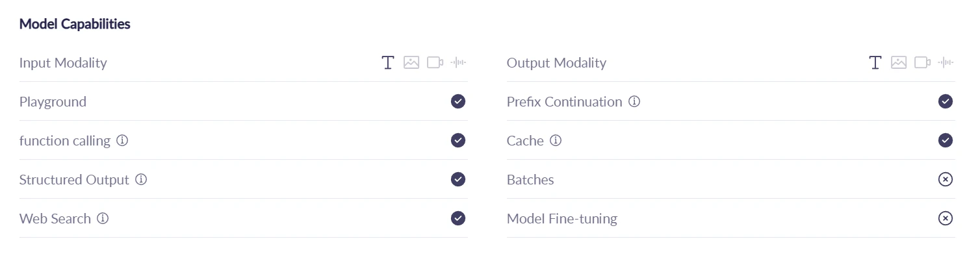The width and height of the screenshot is (980, 265).
Task: Click the Model Capabilities heading
Action: (75, 24)
